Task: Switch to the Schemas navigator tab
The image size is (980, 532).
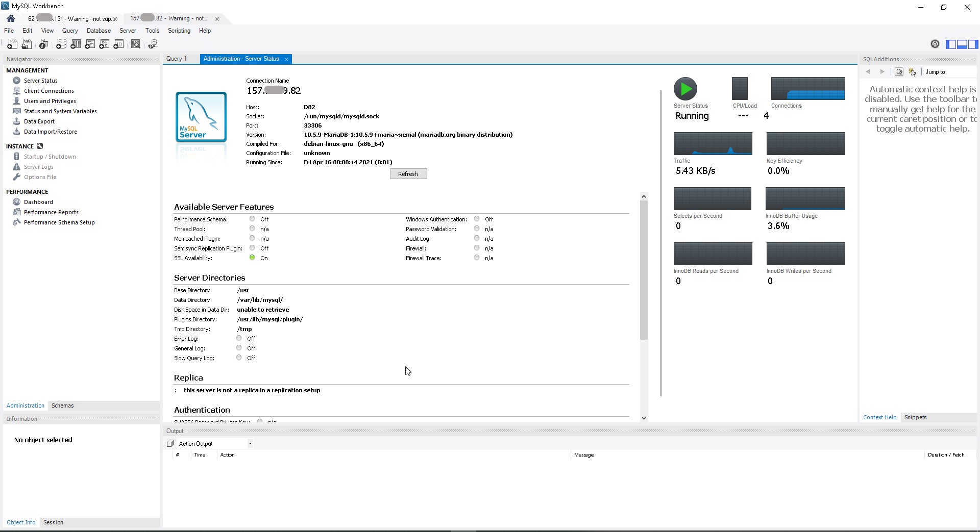Action: pyautogui.click(x=63, y=406)
